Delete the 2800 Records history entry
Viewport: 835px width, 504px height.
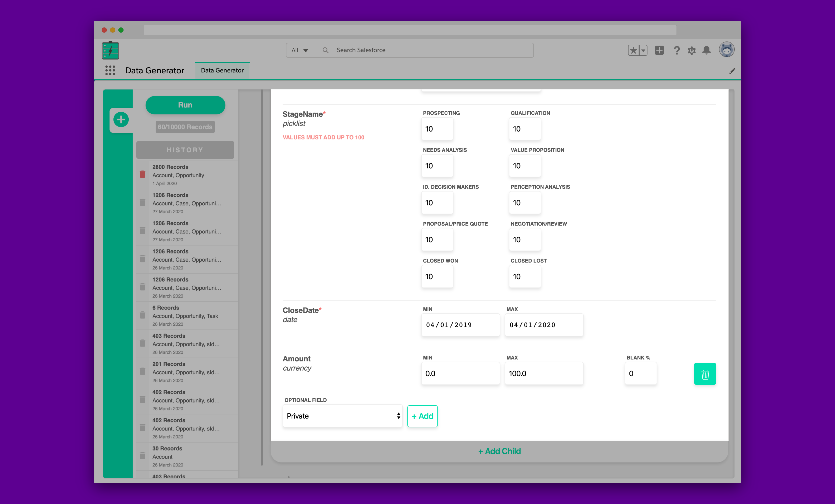pyautogui.click(x=142, y=174)
